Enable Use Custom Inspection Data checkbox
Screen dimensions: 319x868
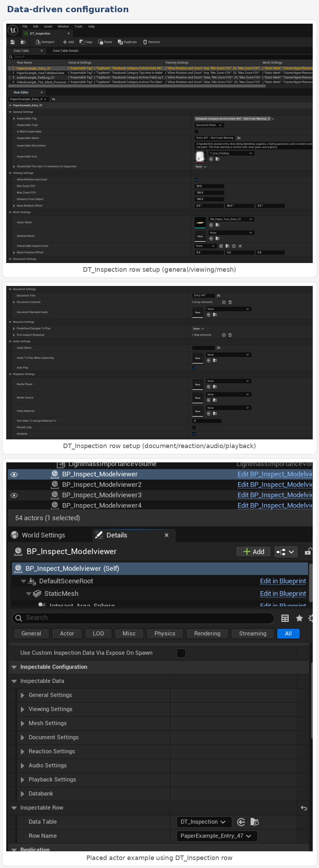pyautogui.click(x=181, y=653)
